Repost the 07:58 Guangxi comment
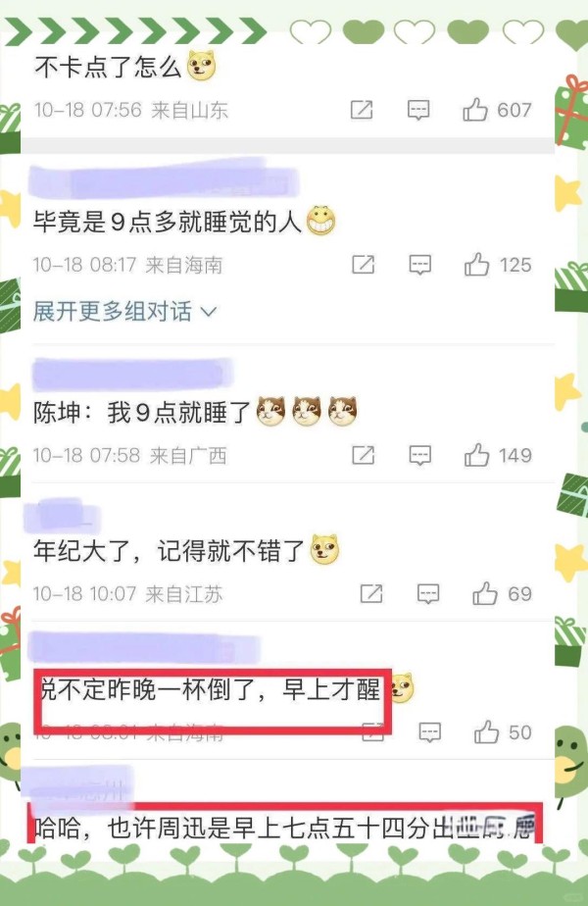Screen dimensions: 588x906 [x=364, y=455]
